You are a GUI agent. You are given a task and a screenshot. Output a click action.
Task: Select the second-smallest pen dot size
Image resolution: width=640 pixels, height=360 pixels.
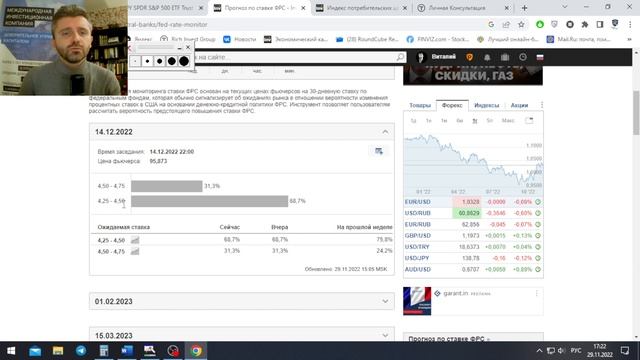pyautogui.click(x=147, y=61)
